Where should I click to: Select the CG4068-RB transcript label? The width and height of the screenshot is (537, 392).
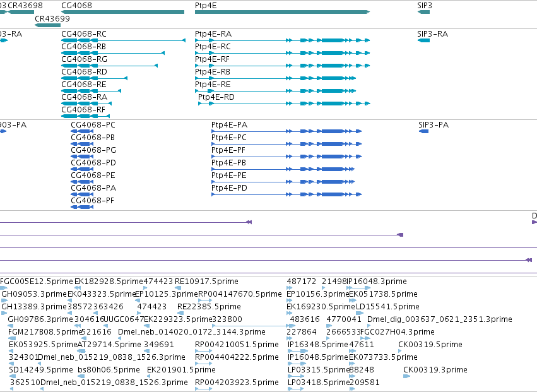click(x=83, y=47)
